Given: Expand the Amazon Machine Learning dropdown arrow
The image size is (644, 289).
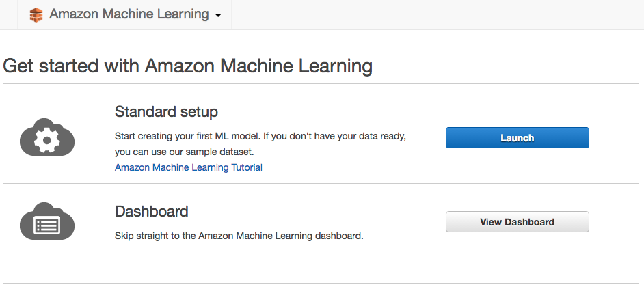Looking at the screenshot, I should tap(218, 16).
